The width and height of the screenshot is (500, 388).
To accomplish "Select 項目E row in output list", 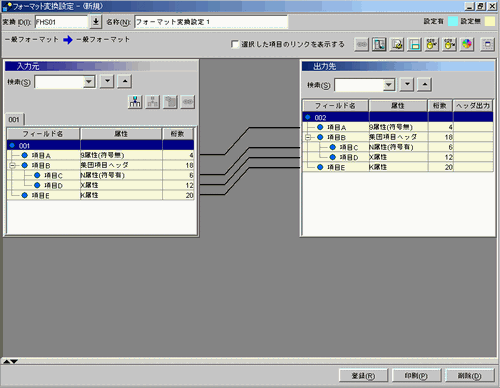I will point(398,167).
